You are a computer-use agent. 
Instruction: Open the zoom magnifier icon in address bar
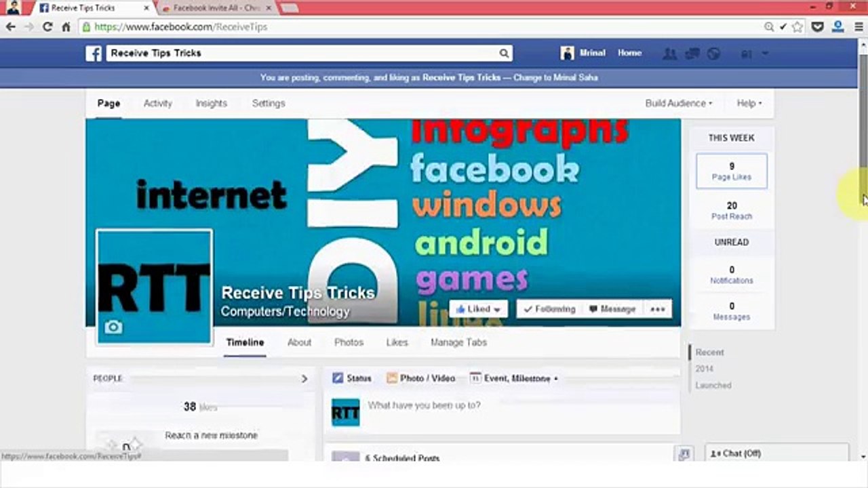tap(769, 27)
